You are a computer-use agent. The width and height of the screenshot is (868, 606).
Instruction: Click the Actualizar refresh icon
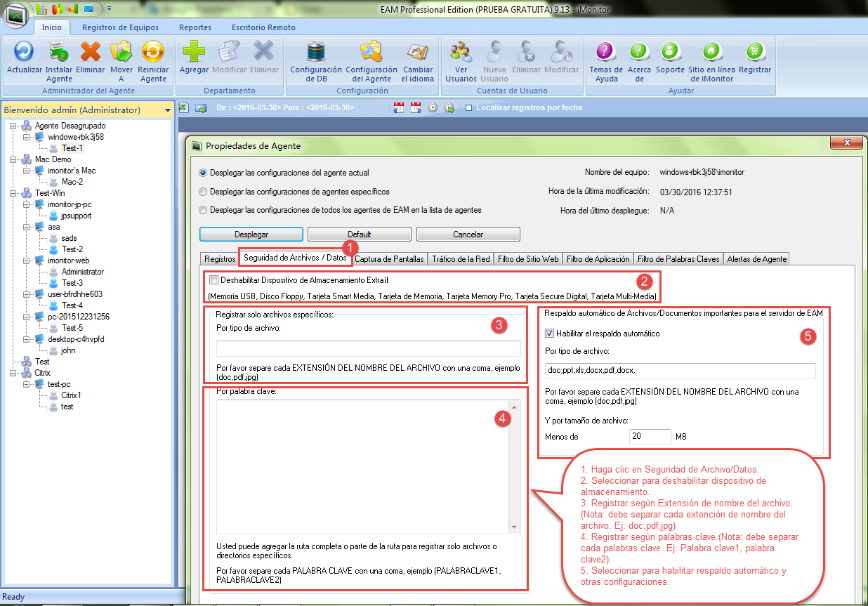click(x=24, y=52)
